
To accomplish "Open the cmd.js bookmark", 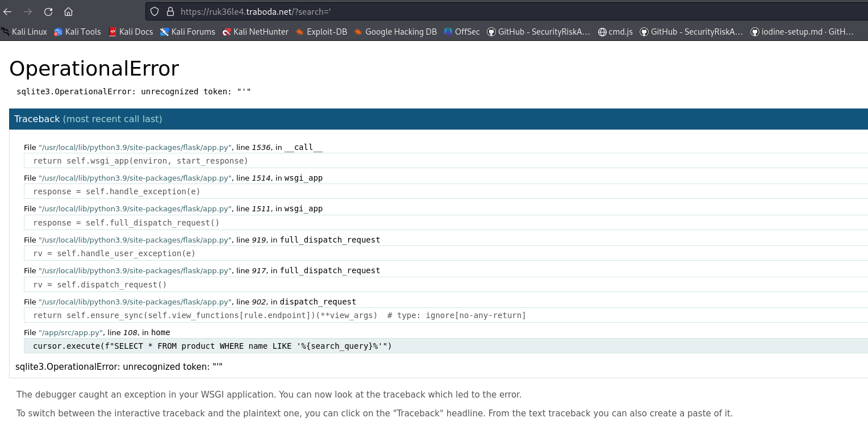I will [616, 32].
